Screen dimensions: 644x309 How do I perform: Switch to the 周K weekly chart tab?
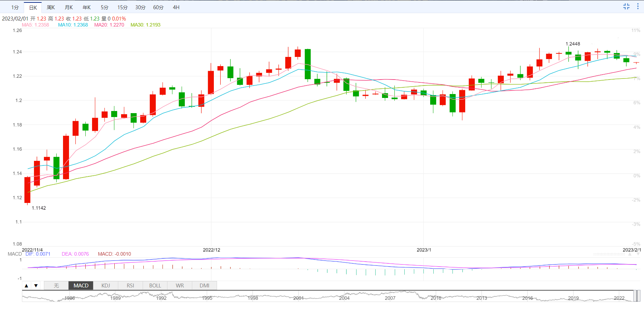pos(51,7)
